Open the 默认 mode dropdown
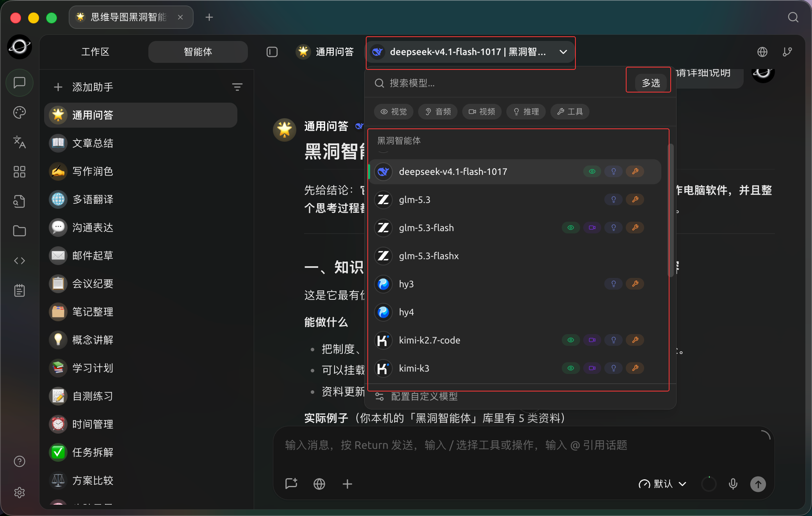The height and width of the screenshot is (516, 812). pyautogui.click(x=662, y=484)
